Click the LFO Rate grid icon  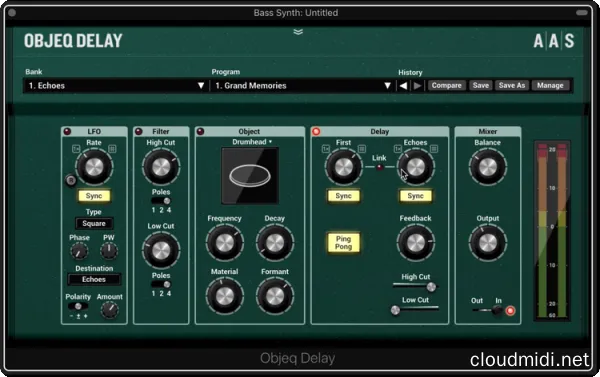112,149
